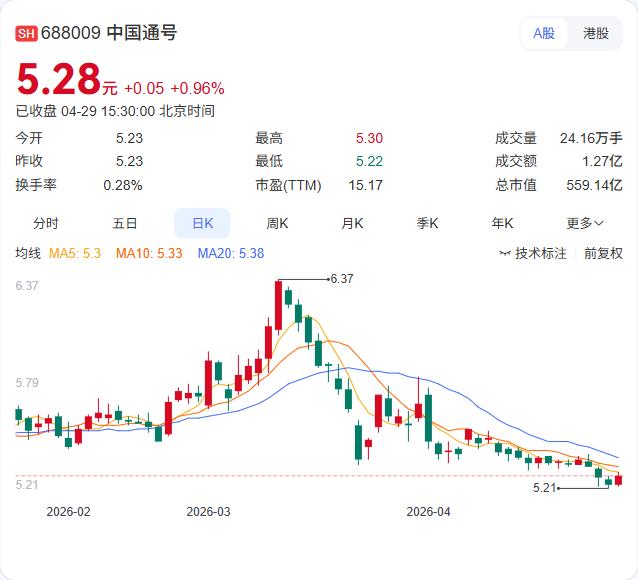Click the MA20: 5.38 indicator label
This screenshot has height=580, width=638.
[231, 253]
